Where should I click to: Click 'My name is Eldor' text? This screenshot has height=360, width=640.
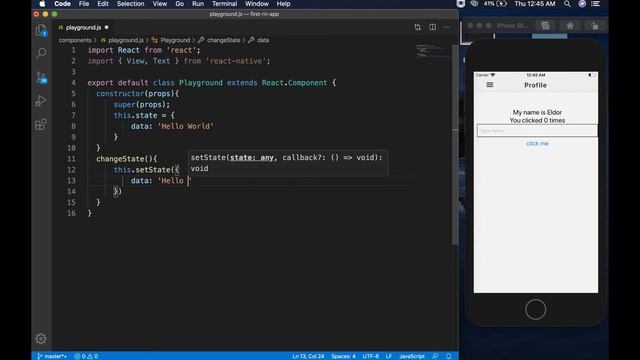point(537,112)
